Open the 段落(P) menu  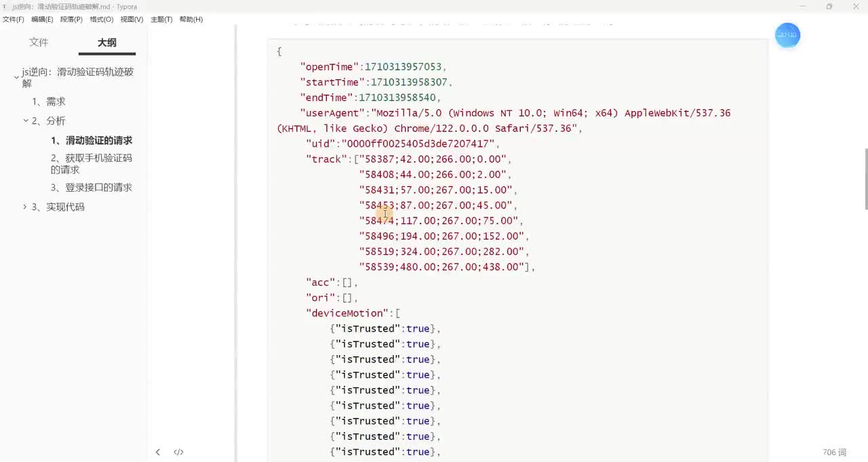pos(71,20)
